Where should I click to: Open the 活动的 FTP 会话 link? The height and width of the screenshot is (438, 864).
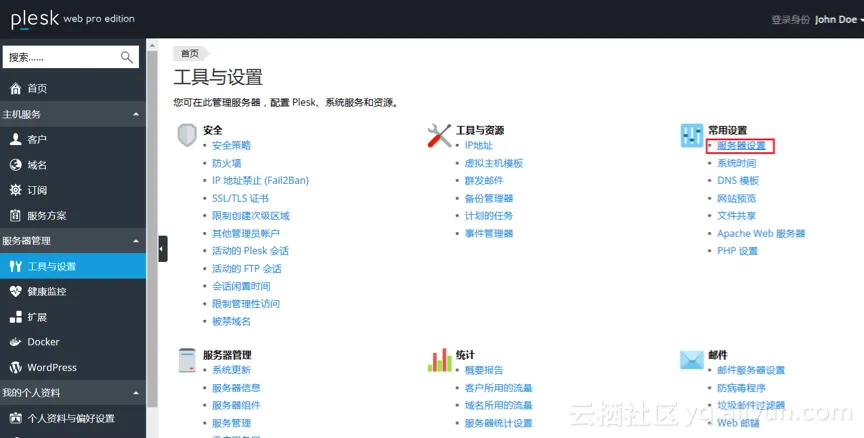[x=247, y=269]
